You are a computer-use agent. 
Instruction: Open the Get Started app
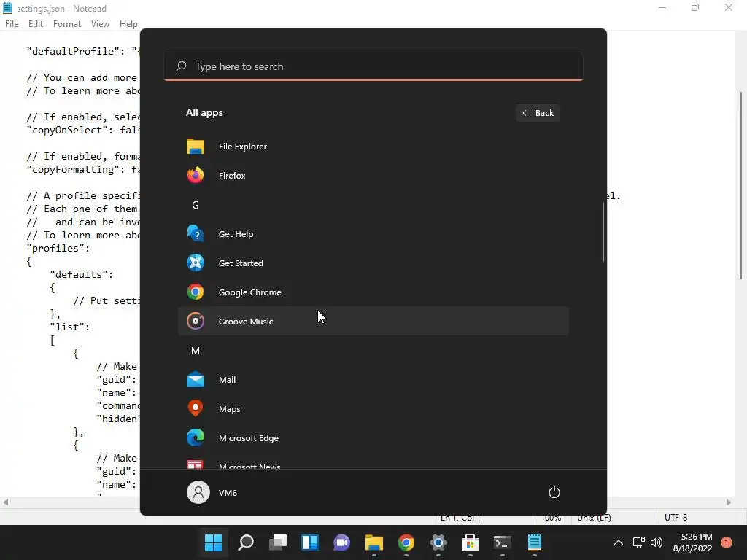373,262
